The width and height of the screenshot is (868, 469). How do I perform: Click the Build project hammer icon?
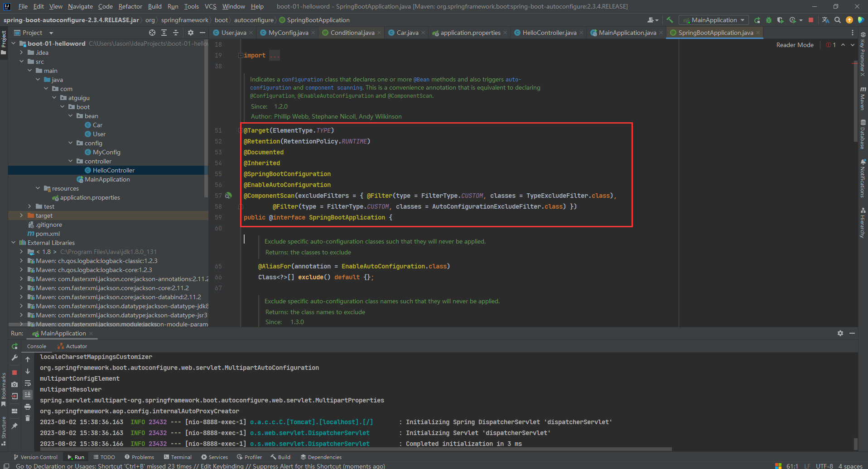point(670,20)
